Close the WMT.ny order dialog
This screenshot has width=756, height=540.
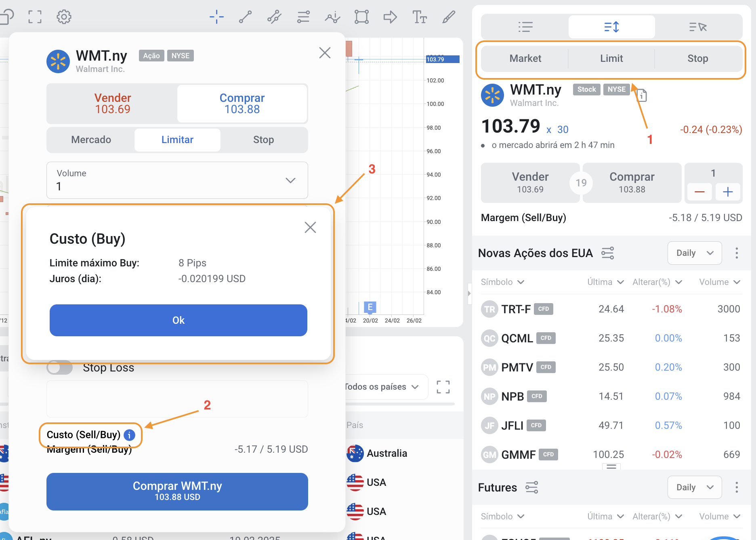(325, 53)
